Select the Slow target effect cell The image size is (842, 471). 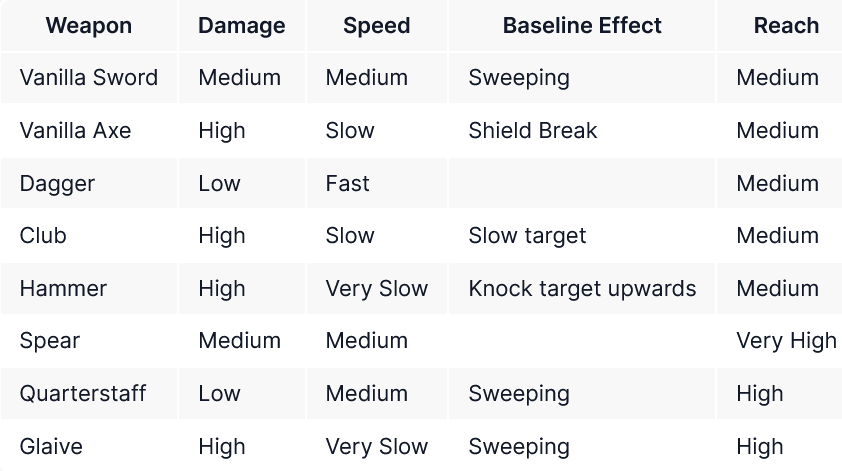click(527, 236)
